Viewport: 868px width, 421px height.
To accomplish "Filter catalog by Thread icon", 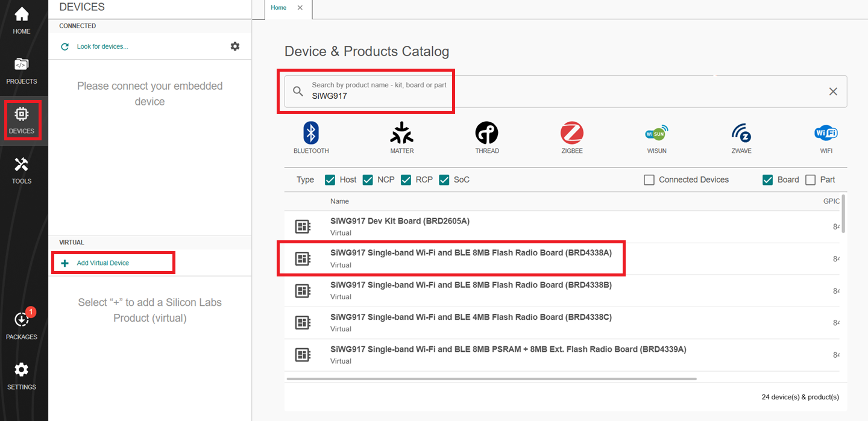I will pos(486,137).
